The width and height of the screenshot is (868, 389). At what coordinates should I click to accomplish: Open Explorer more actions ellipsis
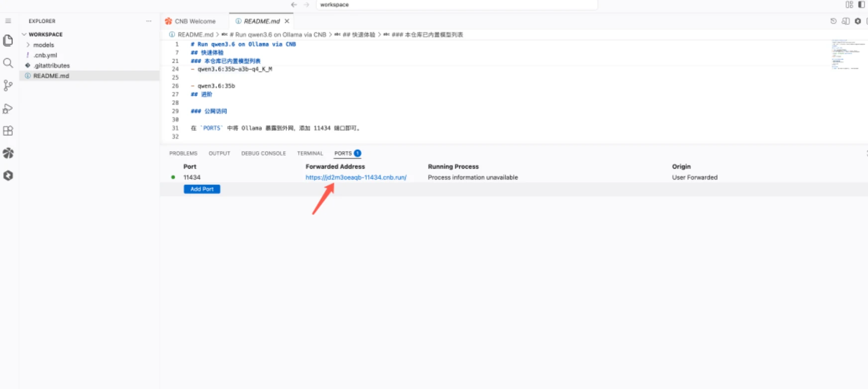(x=149, y=21)
